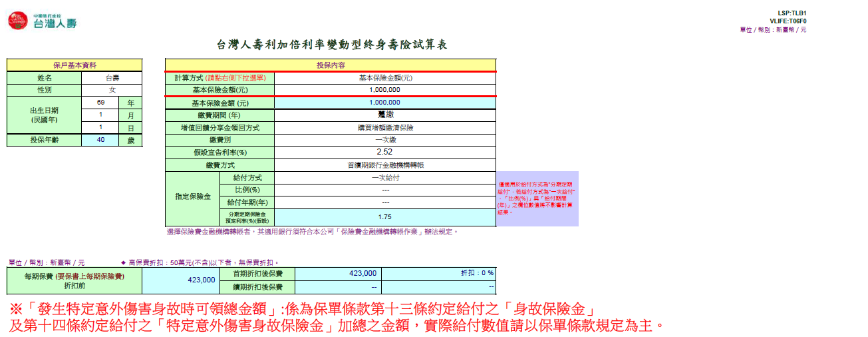The width and height of the screenshot is (868, 337).
Task: Click the 分期定期保險金預定利率 label
Action: pos(247,217)
